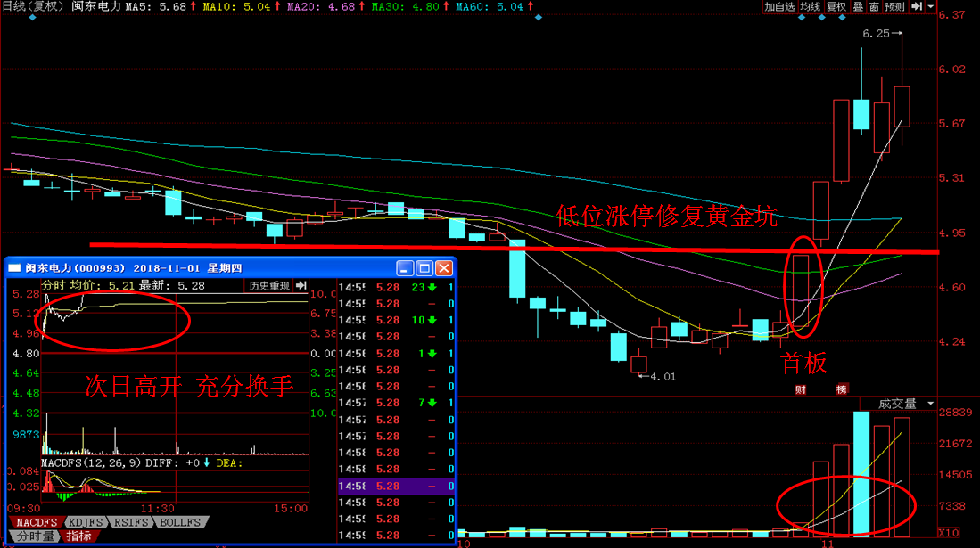Click the 6.37 price axis value
980x548 pixels.
[x=951, y=15]
